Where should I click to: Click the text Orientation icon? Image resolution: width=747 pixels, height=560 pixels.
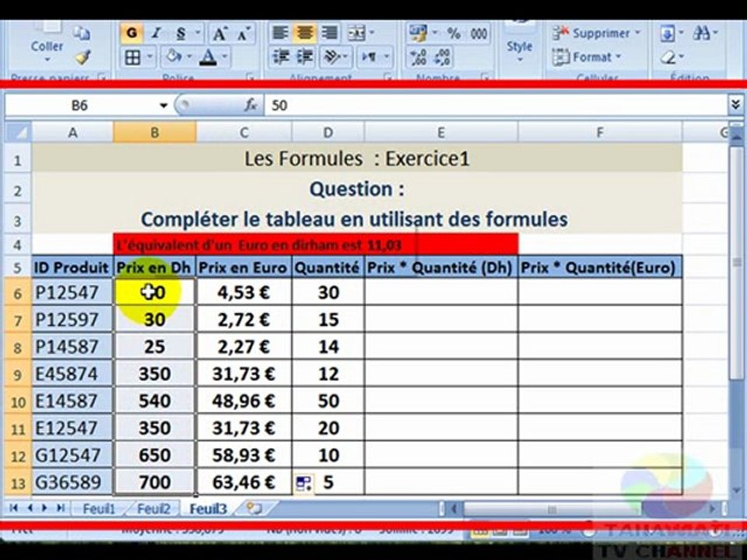tap(331, 57)
